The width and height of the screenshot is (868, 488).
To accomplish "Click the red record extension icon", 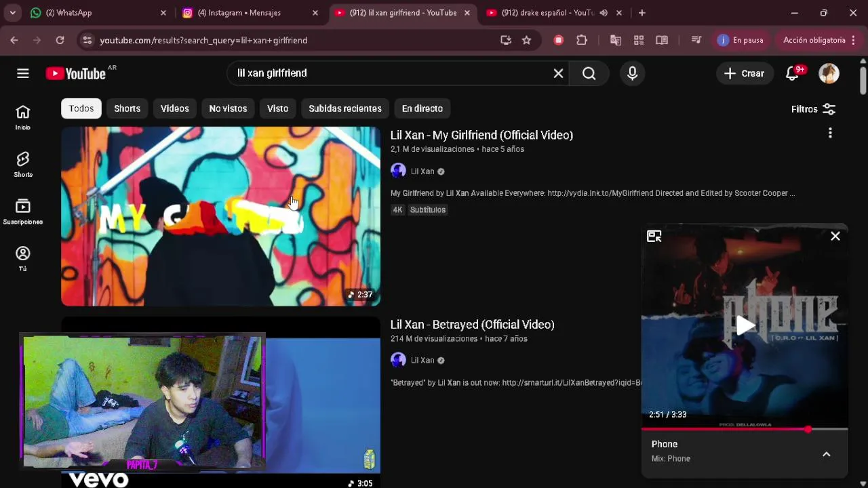I will click(559, 40).
